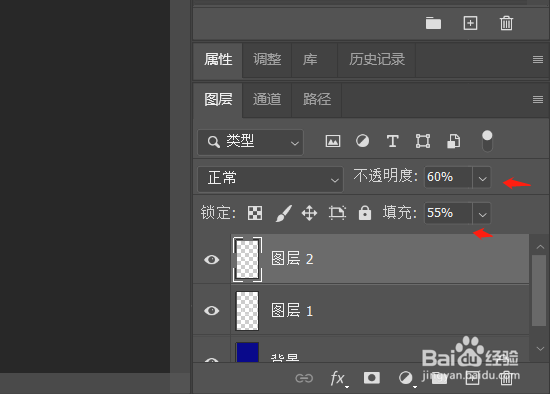
Task: Layers list scroll up arrow
Action: point(540,247)
